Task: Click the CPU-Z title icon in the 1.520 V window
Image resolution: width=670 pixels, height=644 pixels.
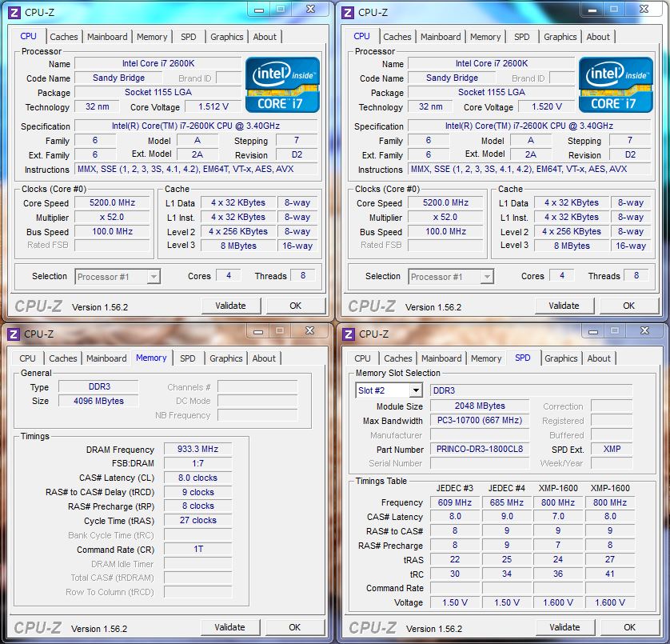Action: [x=347, y=13]
